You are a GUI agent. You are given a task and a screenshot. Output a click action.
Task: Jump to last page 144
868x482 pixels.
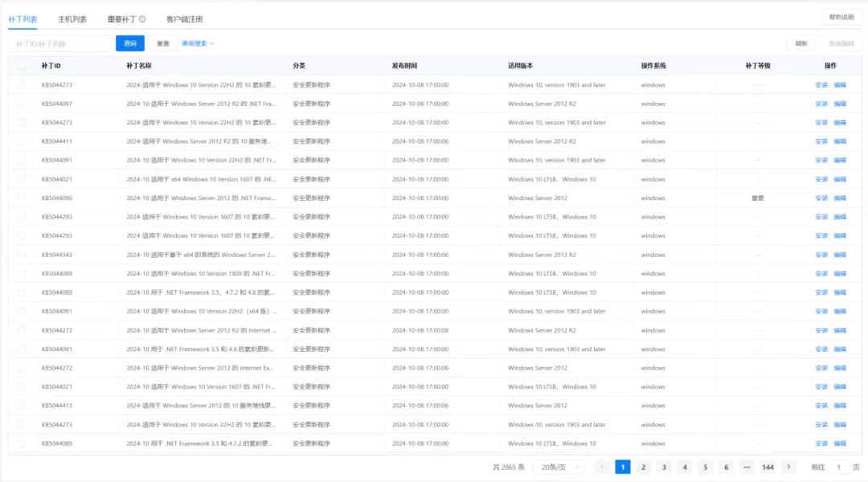(x=768, y=467)
